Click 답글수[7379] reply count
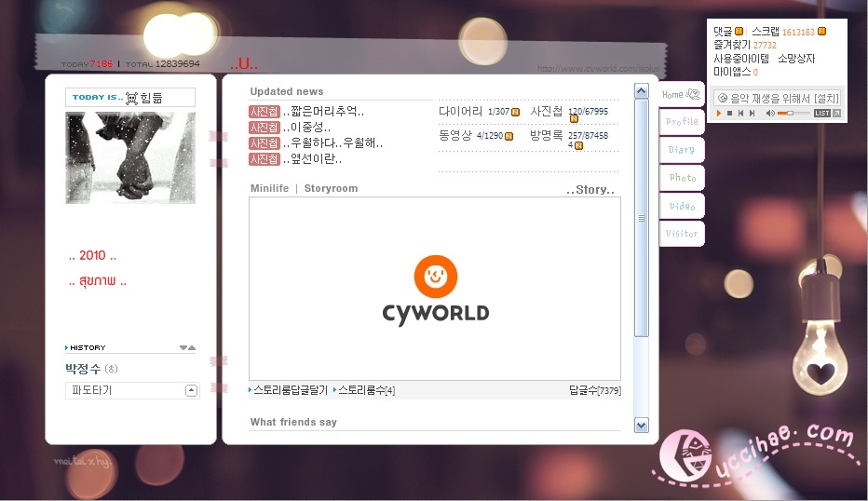Screen dimensions: 868x501 pos(595,390)
